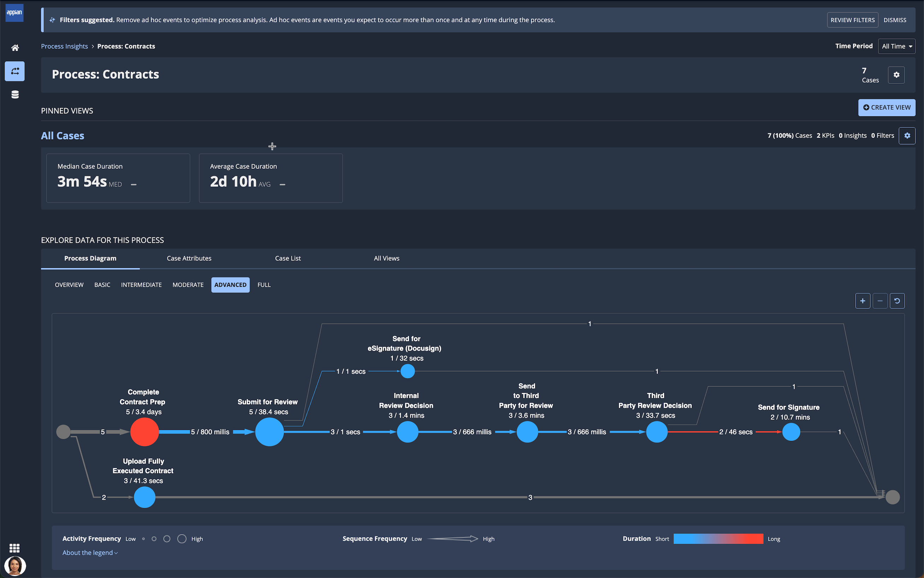This screenshot has width=924, height=578.
Task: Open the process settings gear beside 7 Cases
Action: pyautogui.click(x=896, y=75)
